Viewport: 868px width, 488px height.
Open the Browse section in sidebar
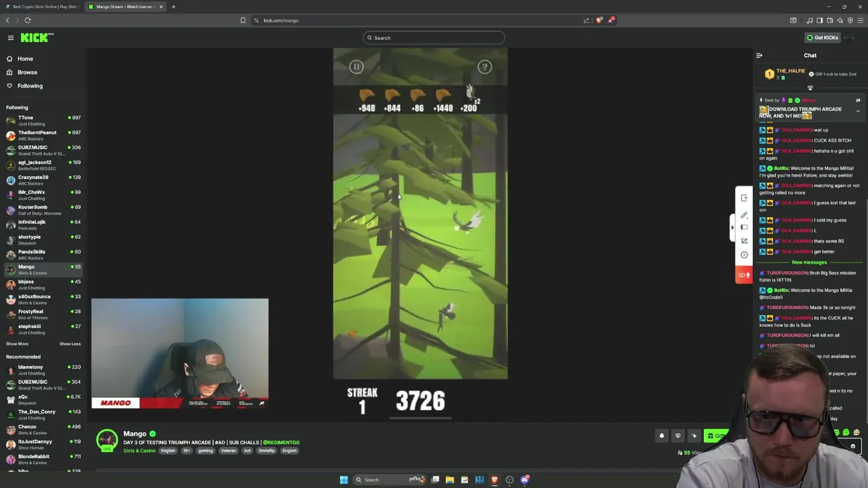27,73
